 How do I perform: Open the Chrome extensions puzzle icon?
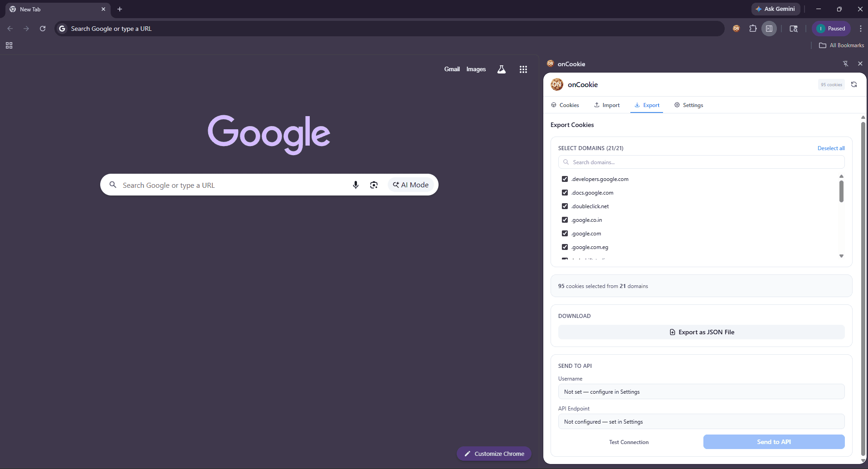point(753,29)
